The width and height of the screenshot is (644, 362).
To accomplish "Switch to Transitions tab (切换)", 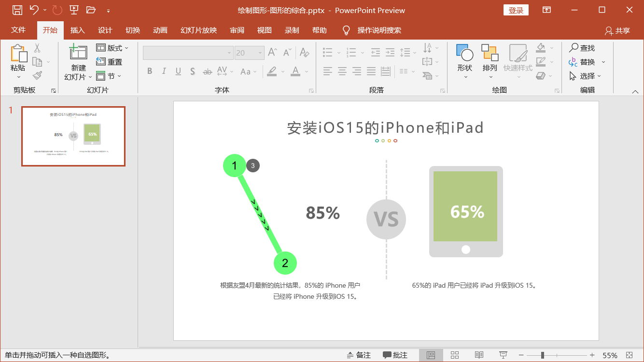I will (132, 30).
